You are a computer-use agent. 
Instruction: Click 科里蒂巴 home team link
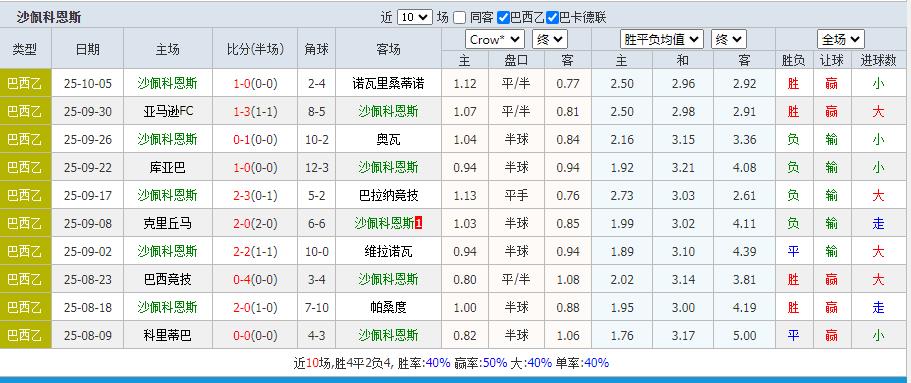(168, 335)
